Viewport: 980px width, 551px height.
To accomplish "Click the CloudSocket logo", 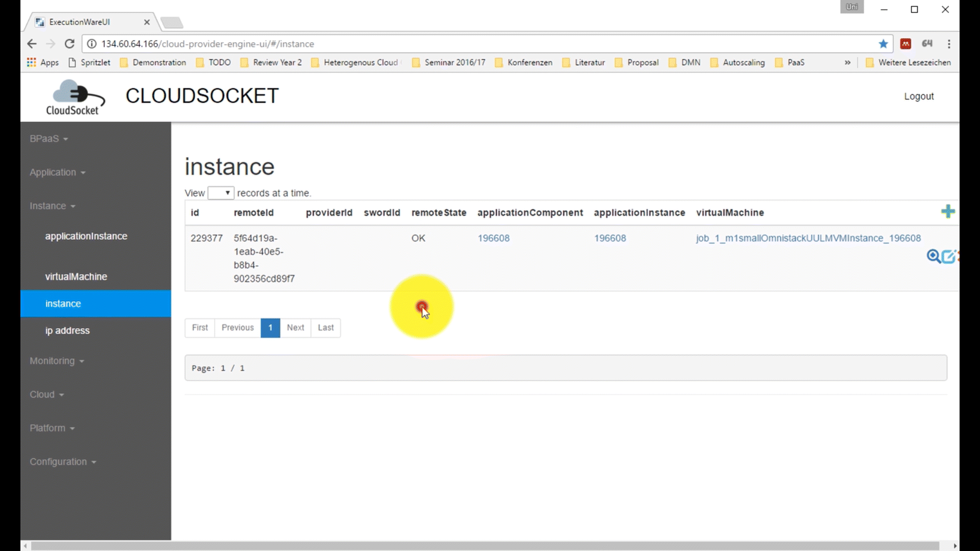I will pyautogui.click(x=75, y=97).
